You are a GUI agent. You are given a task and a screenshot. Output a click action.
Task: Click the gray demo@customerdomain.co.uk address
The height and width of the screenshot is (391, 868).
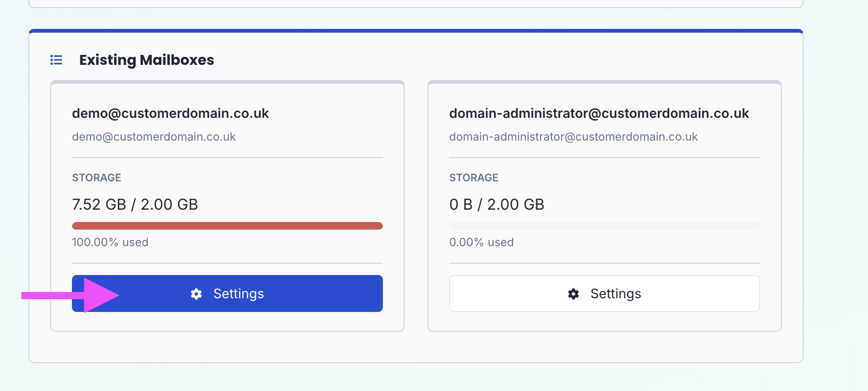(x=154, y=137)
